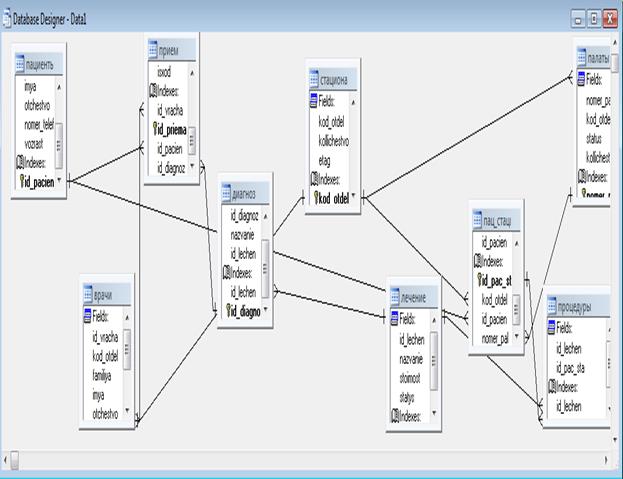This screenshot has height=479, width=623.
Task: Click the vertical scrollbar thumb in прием table
Action: point(193,139)
